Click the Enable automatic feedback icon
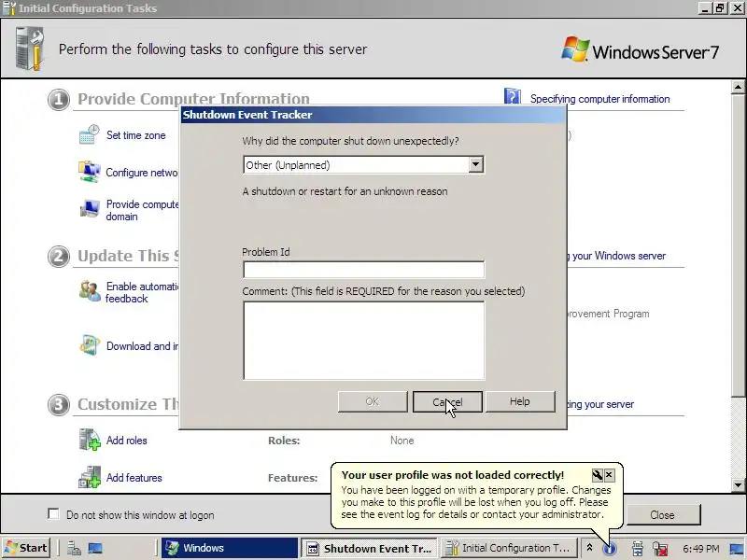The image size is (747, 560). tap(90, 291)
